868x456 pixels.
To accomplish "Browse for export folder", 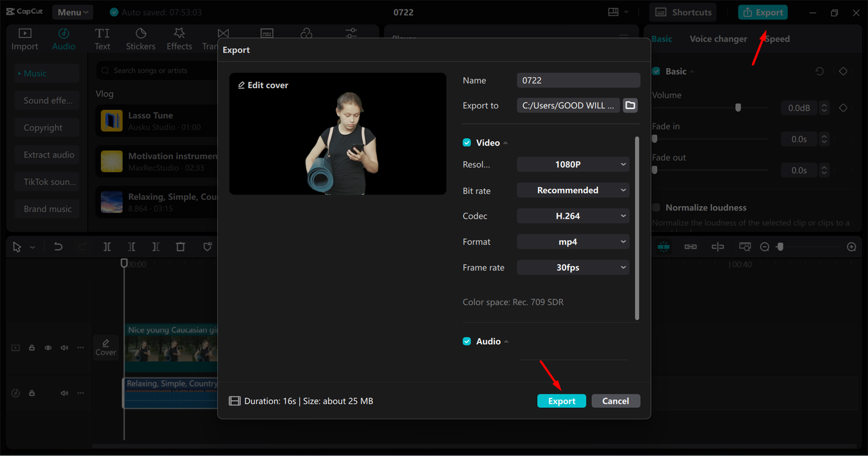I will pos(630,105).
